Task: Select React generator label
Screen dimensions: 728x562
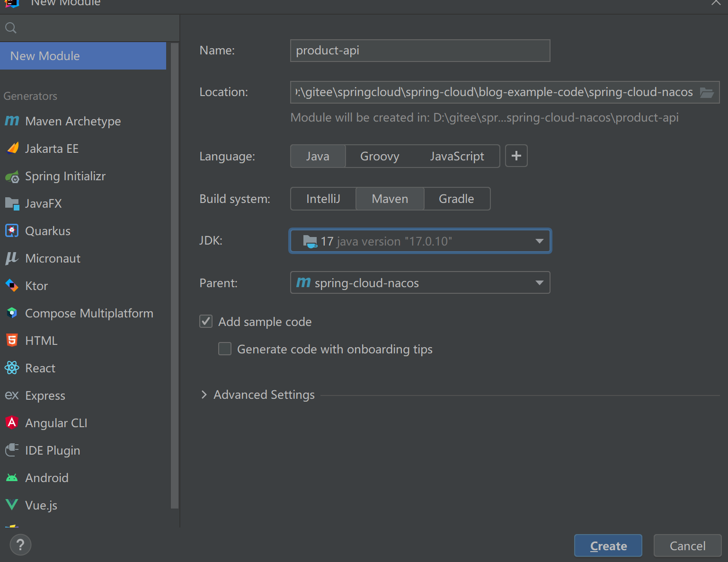Action: pyautogui.click(x=40, y=368)
